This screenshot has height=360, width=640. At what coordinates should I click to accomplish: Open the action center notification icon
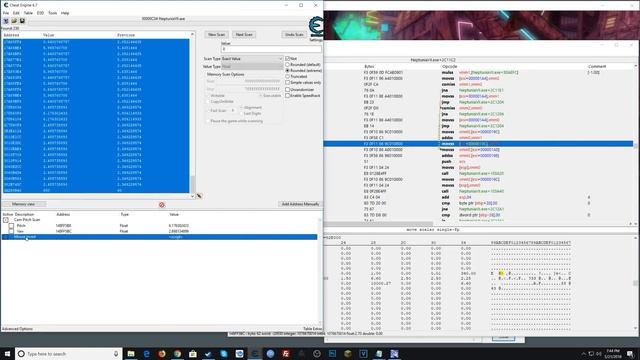[631, 353]
